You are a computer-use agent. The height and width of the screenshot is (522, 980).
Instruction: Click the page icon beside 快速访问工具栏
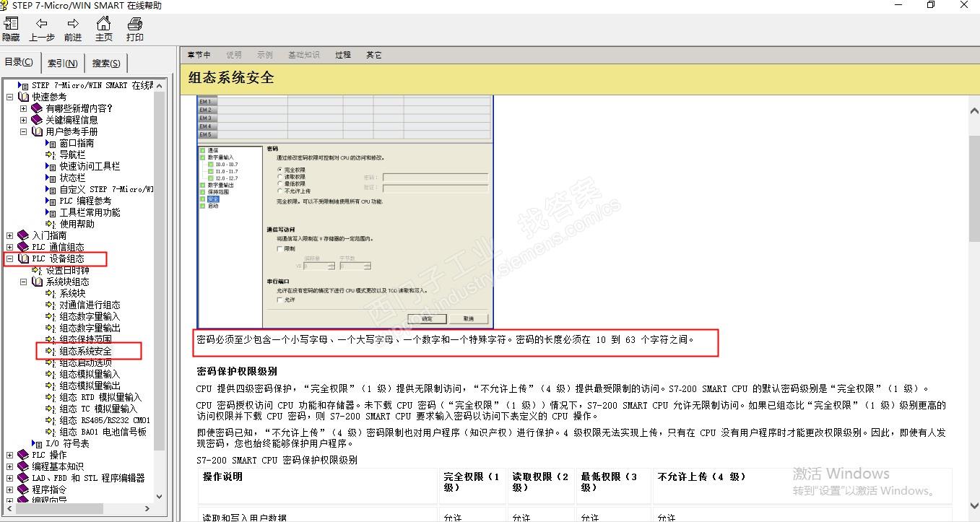[51, 166]
